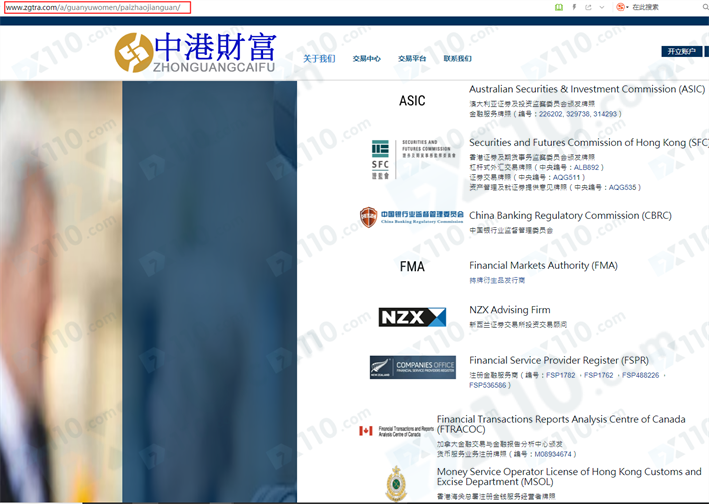Click the NZX Advising Firm heading
Image resolution: width=709 pixels, height=504 pixels.
[x=510, y=310]
